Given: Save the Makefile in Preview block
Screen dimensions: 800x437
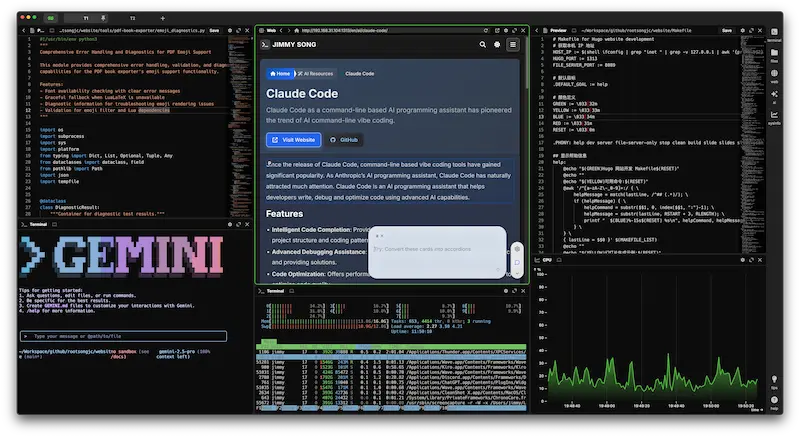Looking at the screenshot, I should pyautogui.click(x=727, y=31).
